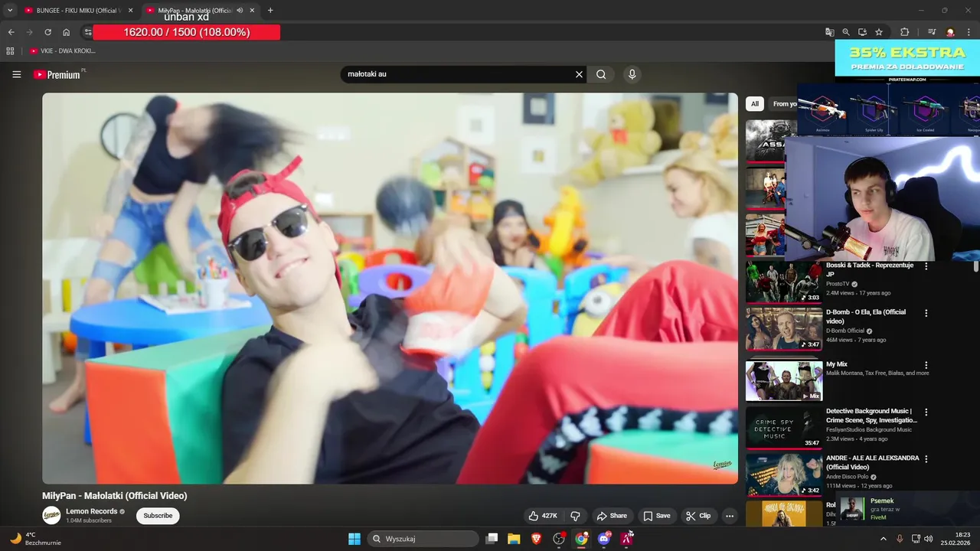Play the D-Bomb O Ela, Ela thumbnail
The image size is (980, 551).
click(x=784, y=329)
